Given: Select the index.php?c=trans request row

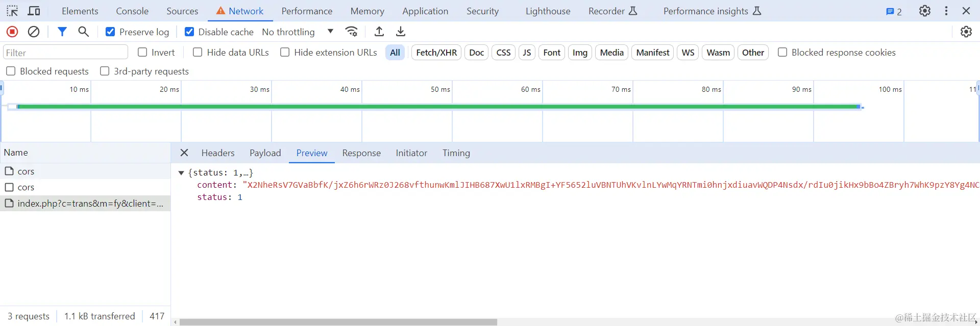Looking at the screenshot, I should [85, 203].
